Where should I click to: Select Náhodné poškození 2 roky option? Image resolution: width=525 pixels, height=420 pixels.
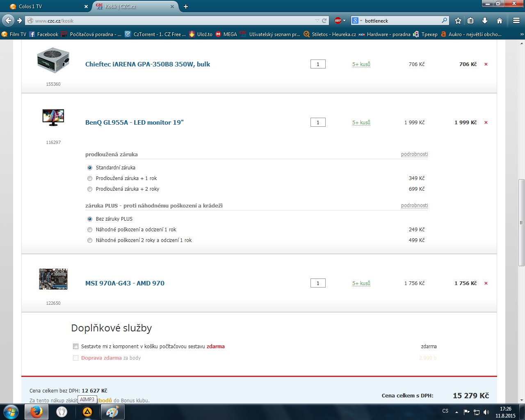(90, 240)
